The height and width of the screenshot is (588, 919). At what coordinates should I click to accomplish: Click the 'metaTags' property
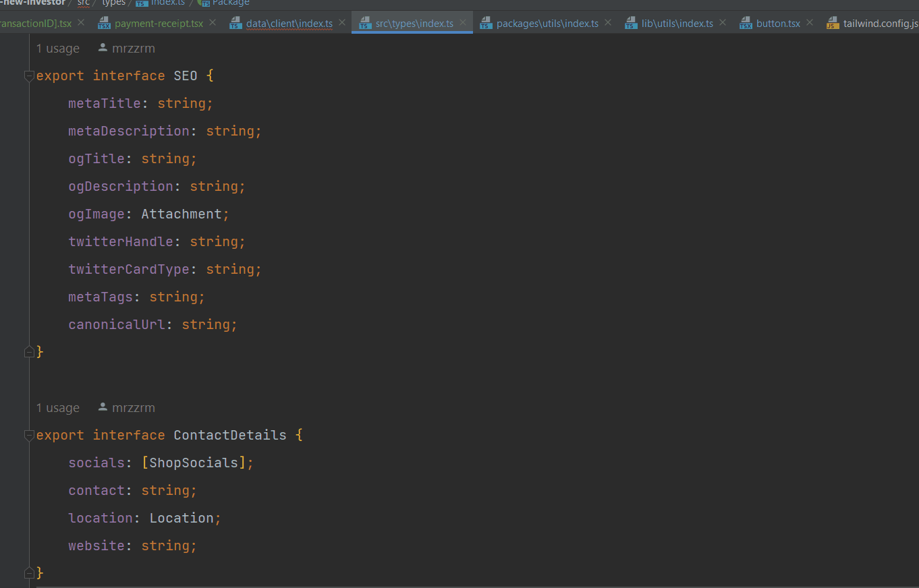pyautogui.click(x=101, y=297)
